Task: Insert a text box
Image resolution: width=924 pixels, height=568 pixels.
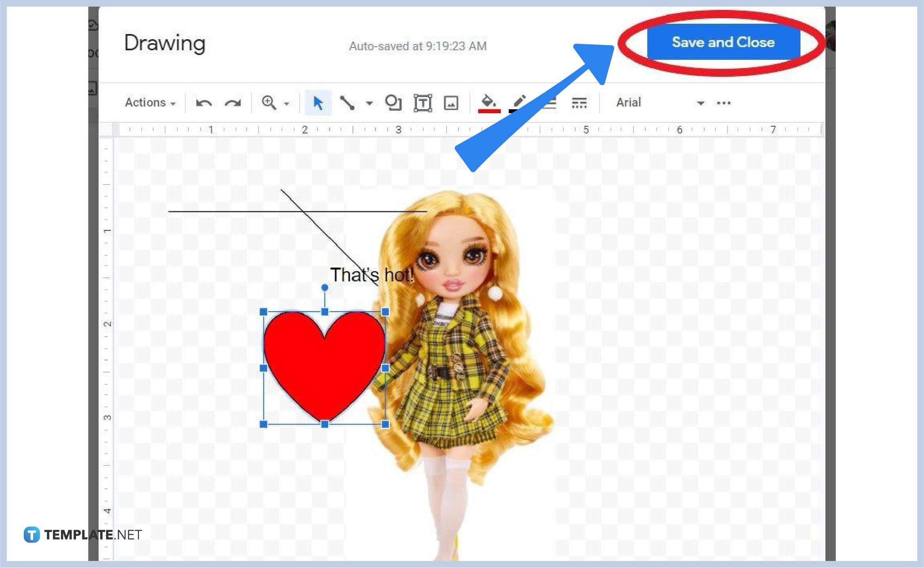Action: coord(422,103)
